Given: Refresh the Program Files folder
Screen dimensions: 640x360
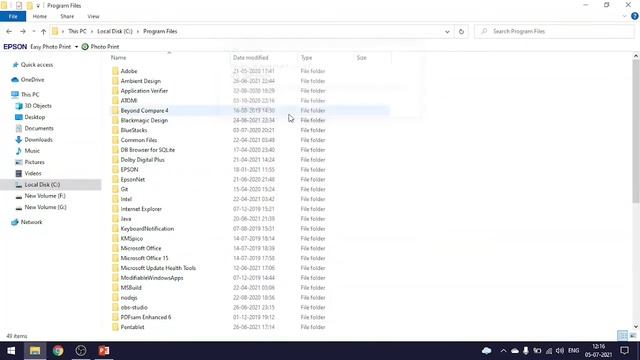Looking at the screenshot, I should tap(461, 31).
